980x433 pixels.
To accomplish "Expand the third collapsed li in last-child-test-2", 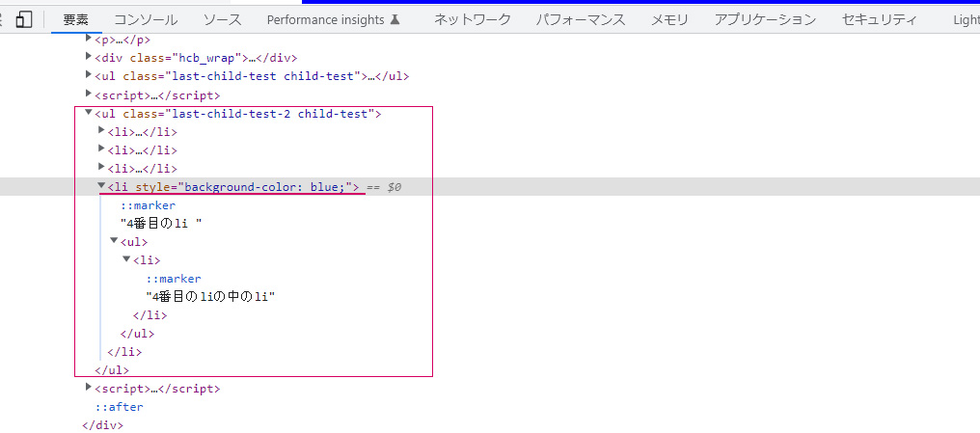I will [x=102, y=167].
